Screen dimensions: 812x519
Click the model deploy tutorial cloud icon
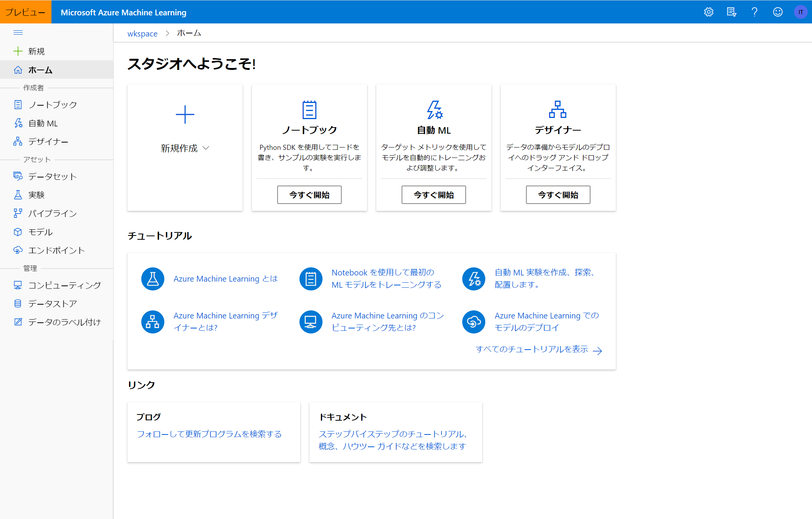tap(473, 322)
